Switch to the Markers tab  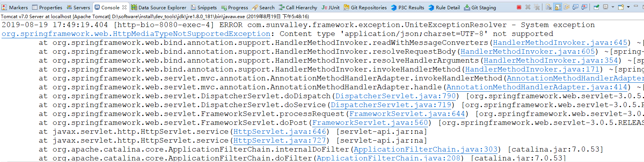click(15, 7)
